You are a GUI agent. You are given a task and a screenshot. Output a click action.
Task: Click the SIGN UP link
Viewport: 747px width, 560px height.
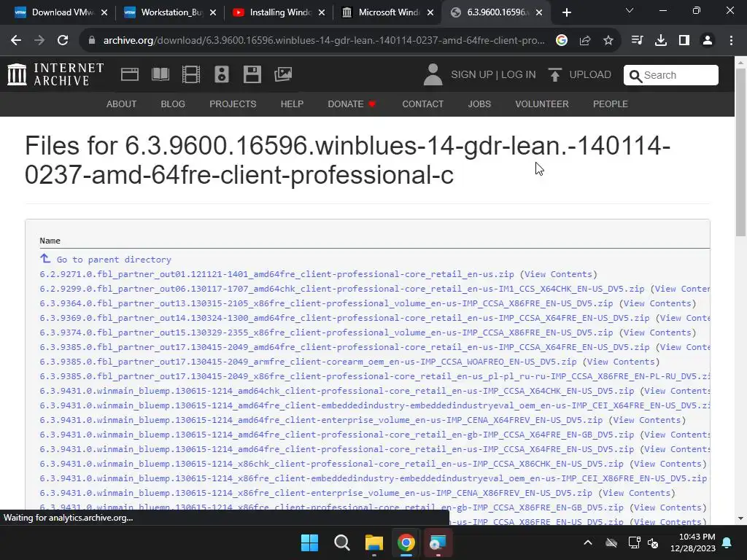(472, 75)
